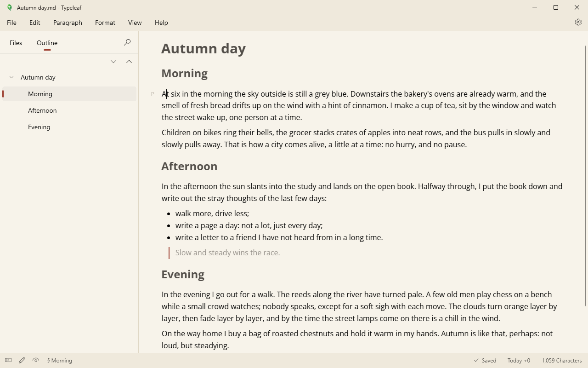The height and width of the screenshot is (368, 588).
Task: Place cursor in the Morning heading in editor
Action: point(185,73)
